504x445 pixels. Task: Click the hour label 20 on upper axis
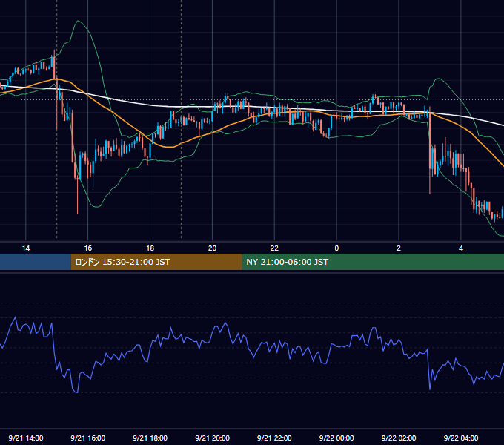(212, 248)
